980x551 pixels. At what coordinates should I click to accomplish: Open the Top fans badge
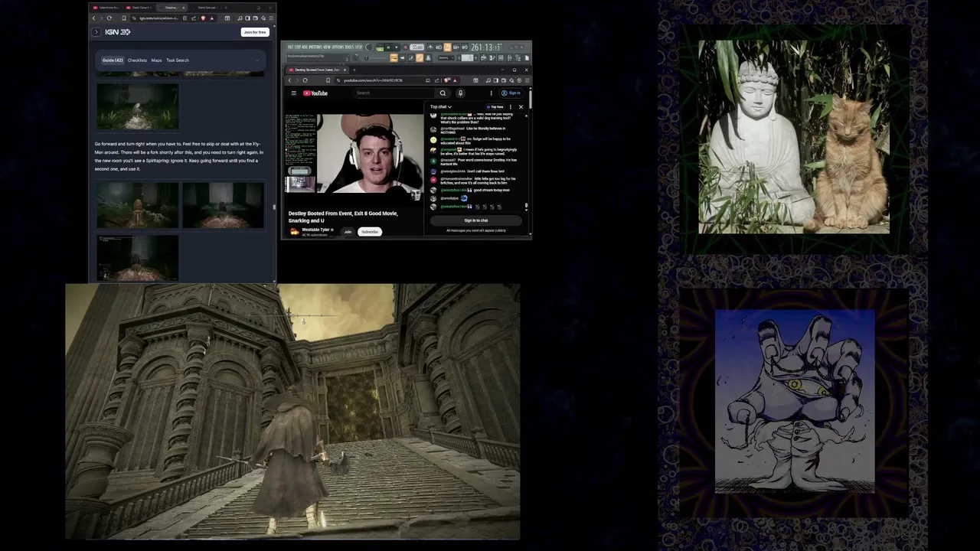click(495, 107)
